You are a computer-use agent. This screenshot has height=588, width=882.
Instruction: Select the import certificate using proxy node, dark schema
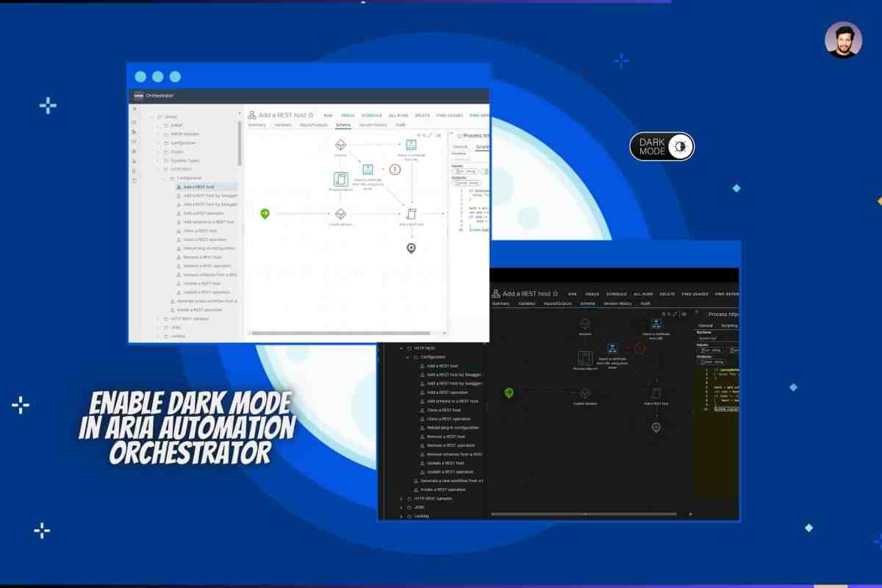612,348
